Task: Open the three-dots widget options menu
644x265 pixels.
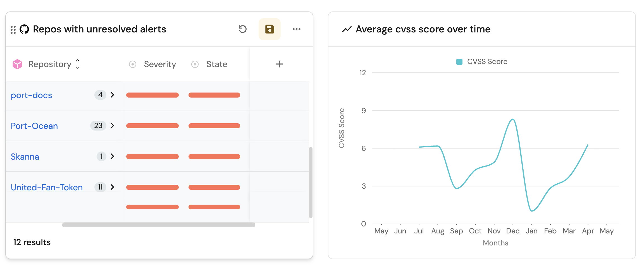Action: 296,29
